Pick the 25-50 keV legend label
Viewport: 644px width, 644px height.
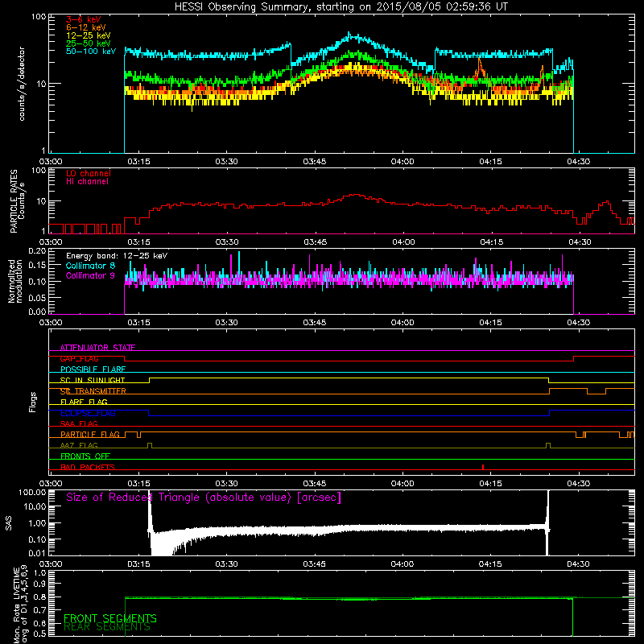(89, 43)
